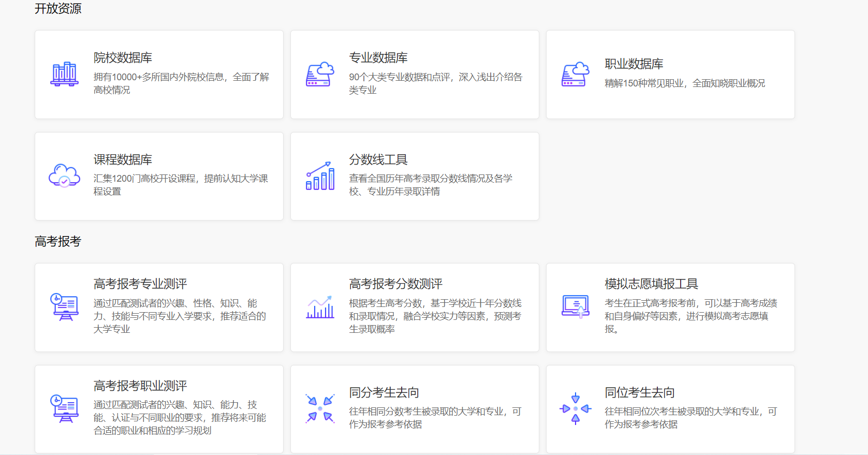Click description 精解150种常见职业

click(685, 83)
